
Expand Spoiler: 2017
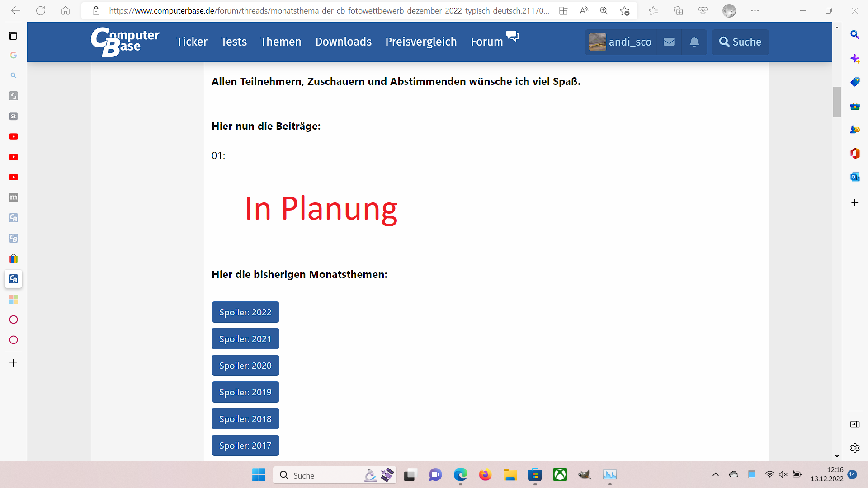pos(245,446)
